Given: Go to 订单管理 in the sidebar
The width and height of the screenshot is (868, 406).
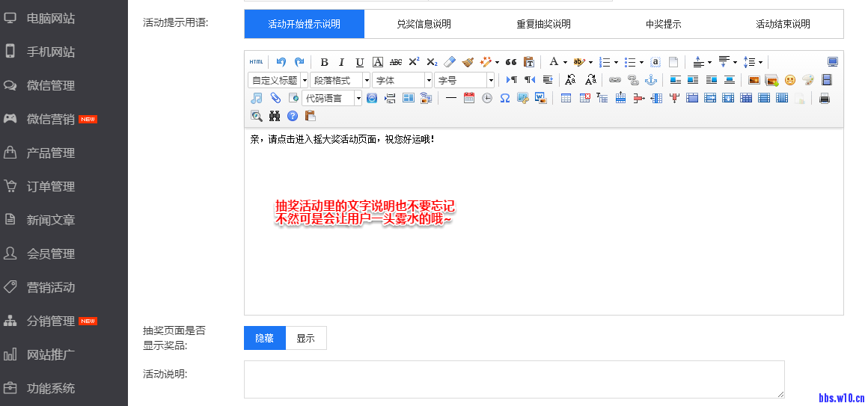Looking at the screenshot, I should 51,186.
